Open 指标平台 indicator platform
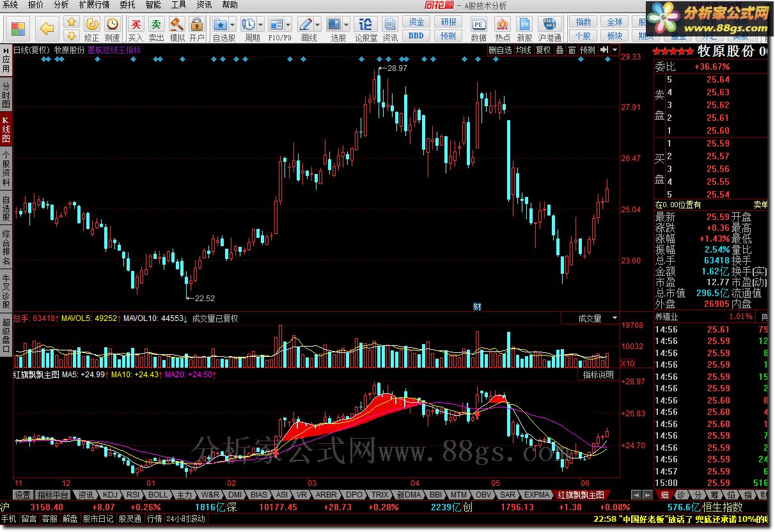775x532 pixels. tap(52, 494)
